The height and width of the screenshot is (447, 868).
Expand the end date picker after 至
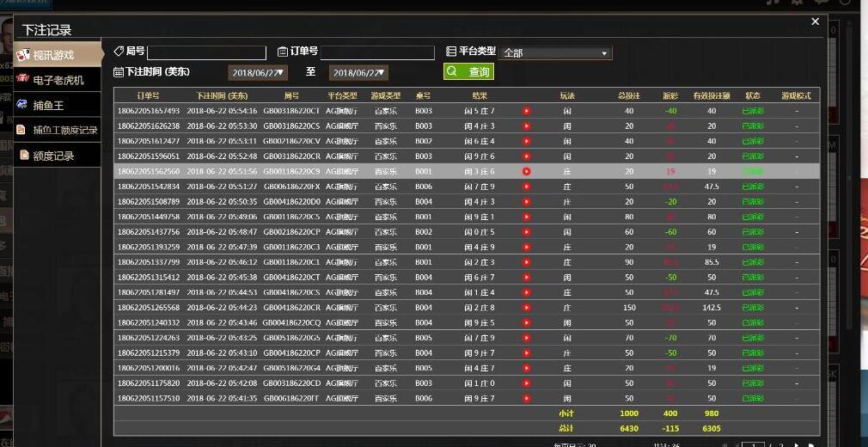(x=358, y=73)
